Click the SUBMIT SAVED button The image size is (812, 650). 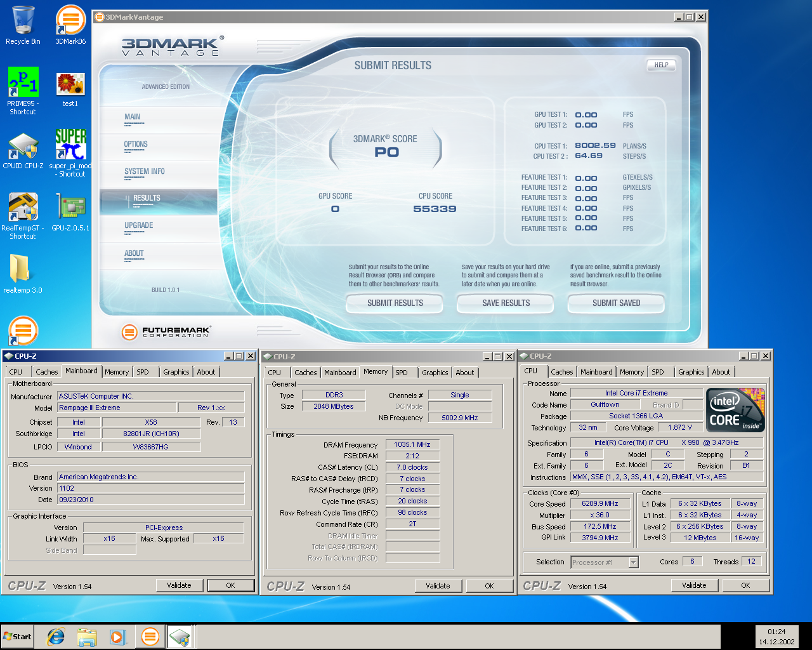click(x=616, y=303)
